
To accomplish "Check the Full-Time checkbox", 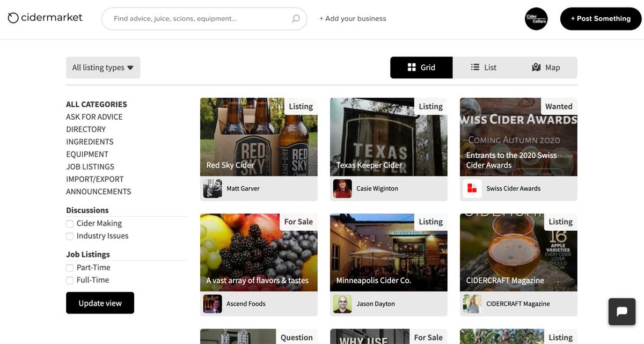I will tap(70, 280).
